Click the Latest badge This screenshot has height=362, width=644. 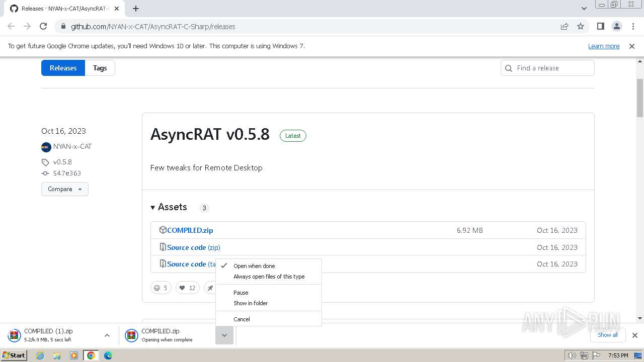[293, 136]
